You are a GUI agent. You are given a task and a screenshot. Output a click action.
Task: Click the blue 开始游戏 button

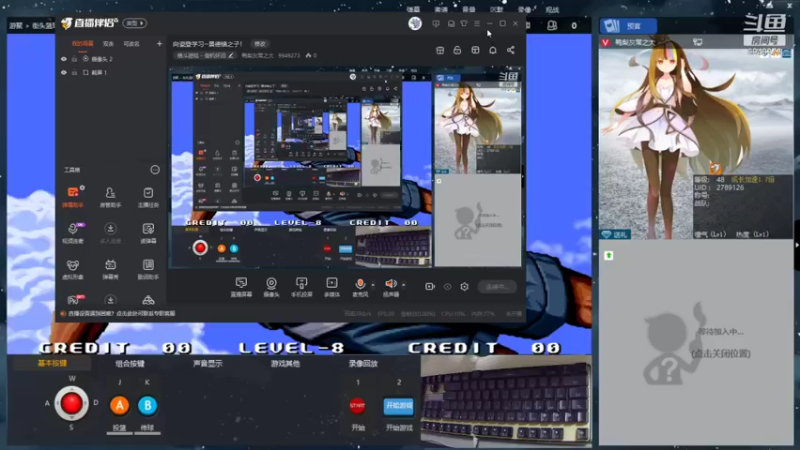point(398,406)
